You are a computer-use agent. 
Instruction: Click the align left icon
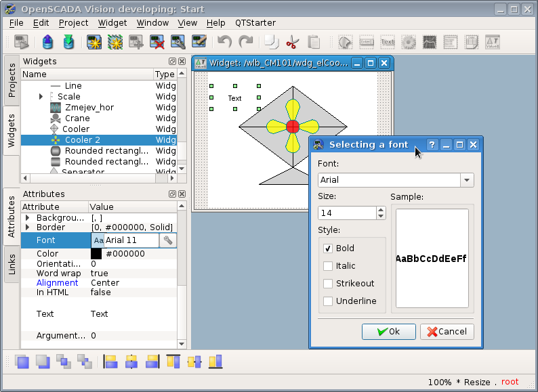tap(110, 362)
